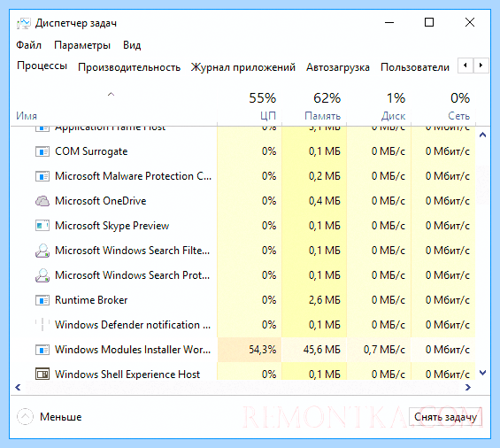The image size is (500, 448).
Task: Click the Microsoft Skype Preview icon
Action: coord(42,226)
